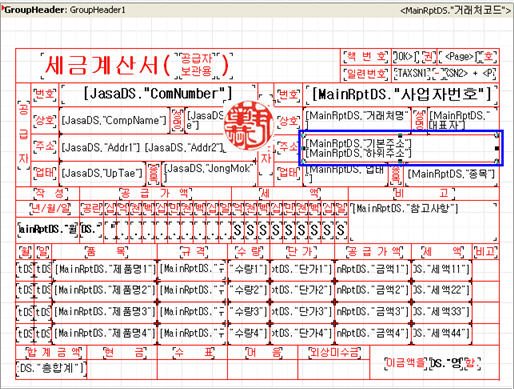Click the 외상미수금 label
This screenshot has height=389, width=514.
point(334,352)
